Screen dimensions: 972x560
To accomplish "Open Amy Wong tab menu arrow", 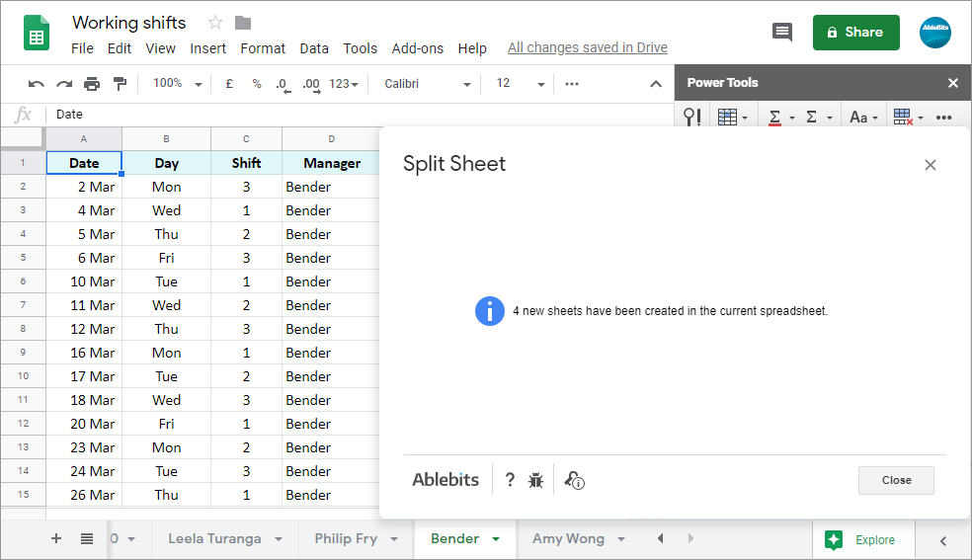I will (621, 539).
